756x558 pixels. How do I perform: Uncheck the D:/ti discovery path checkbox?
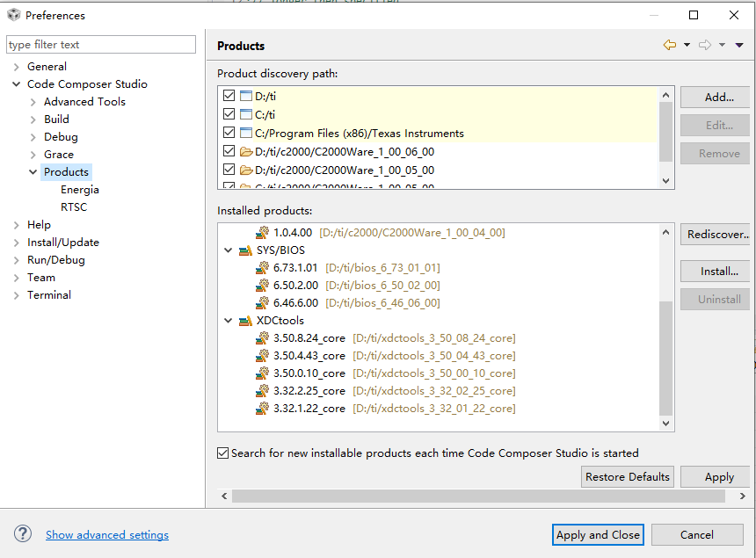click(229, 96)
